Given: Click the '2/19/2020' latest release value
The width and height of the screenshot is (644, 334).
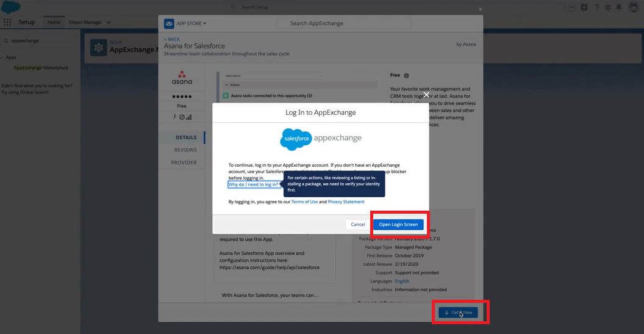Looking at the screenshot, I should click(x=406, y=264).
